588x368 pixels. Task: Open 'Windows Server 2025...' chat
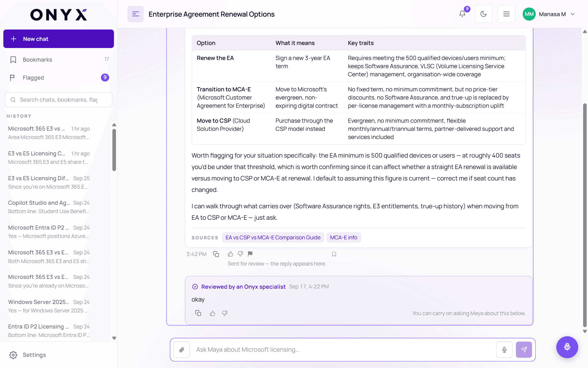tap(49, 306)
